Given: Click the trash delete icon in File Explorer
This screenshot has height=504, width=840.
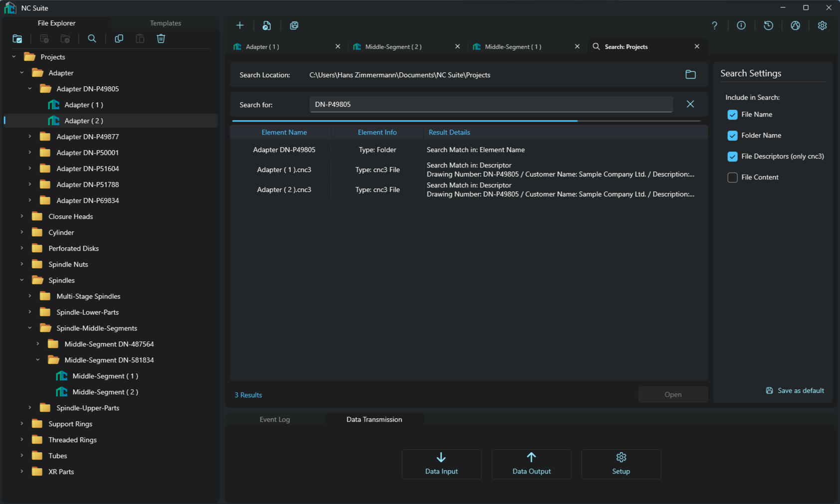Looking at the screenshot, I should pyautogui.click(x=161, y=39).
